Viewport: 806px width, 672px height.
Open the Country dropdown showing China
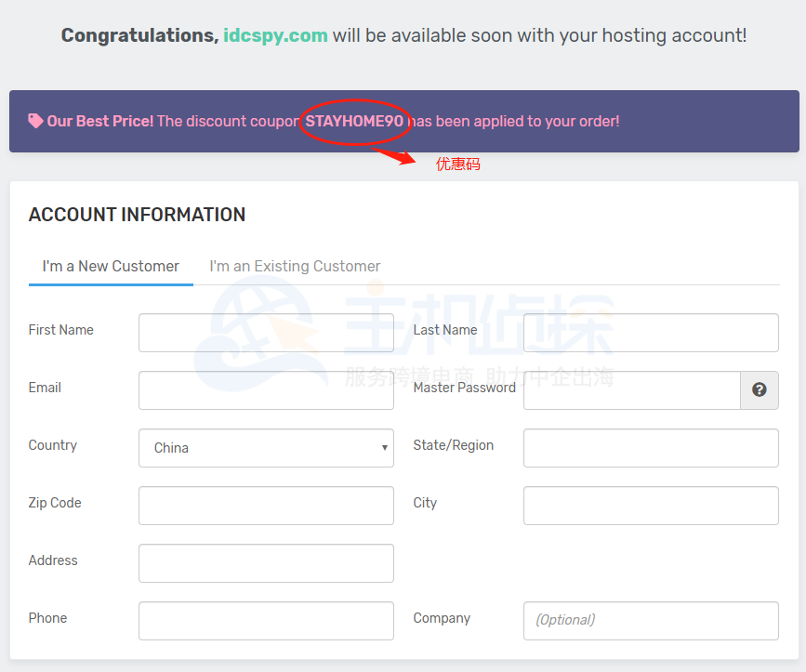tap(266, 448)
